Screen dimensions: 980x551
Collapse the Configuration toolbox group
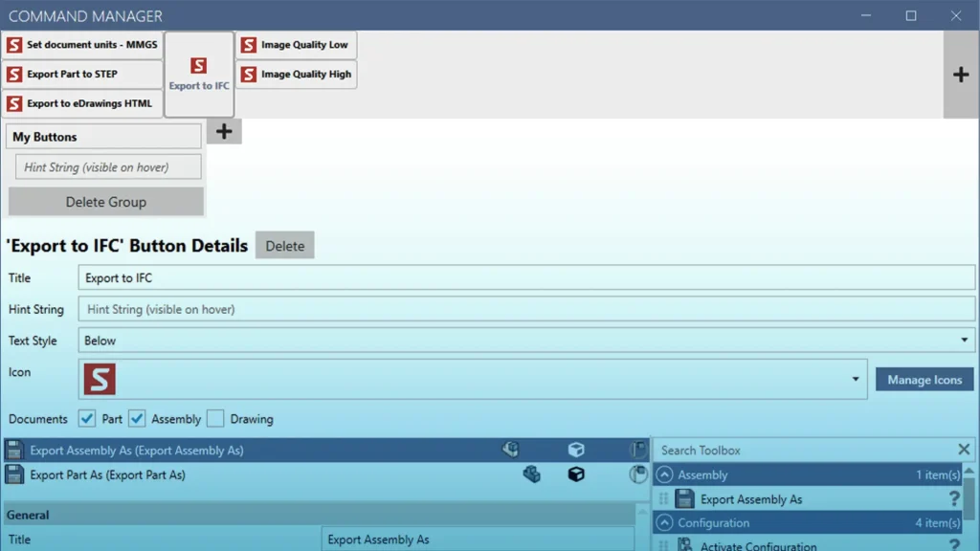pos(664,523)
